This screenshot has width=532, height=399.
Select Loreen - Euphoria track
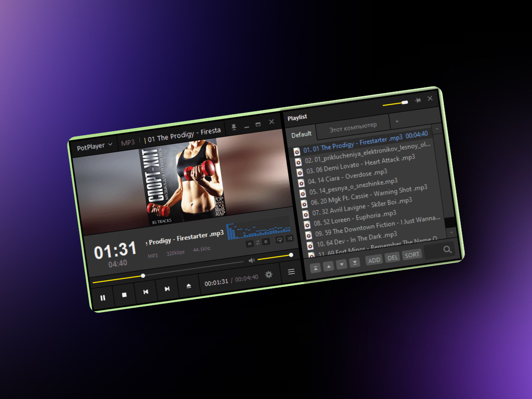coord(371,215)
